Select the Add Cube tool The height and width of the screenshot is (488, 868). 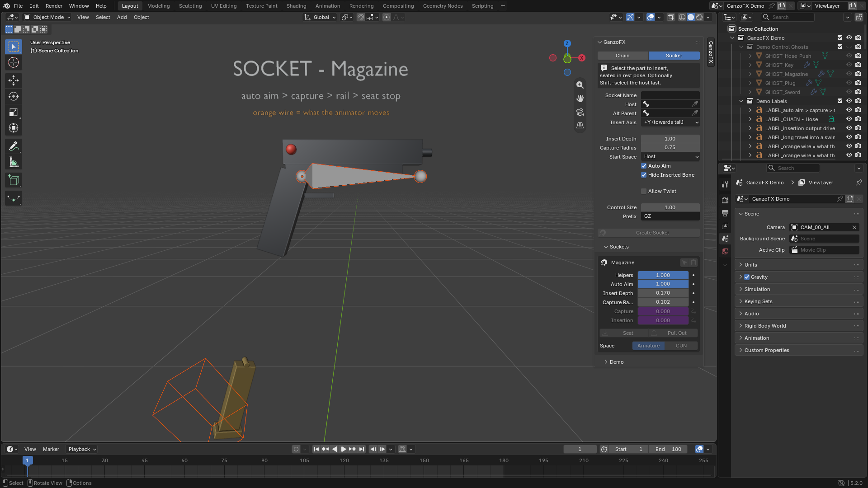point(14,180)
